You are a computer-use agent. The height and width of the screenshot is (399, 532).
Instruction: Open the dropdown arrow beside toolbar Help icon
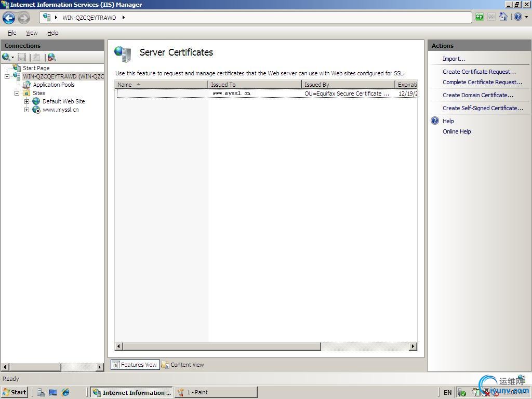[527, 17]
